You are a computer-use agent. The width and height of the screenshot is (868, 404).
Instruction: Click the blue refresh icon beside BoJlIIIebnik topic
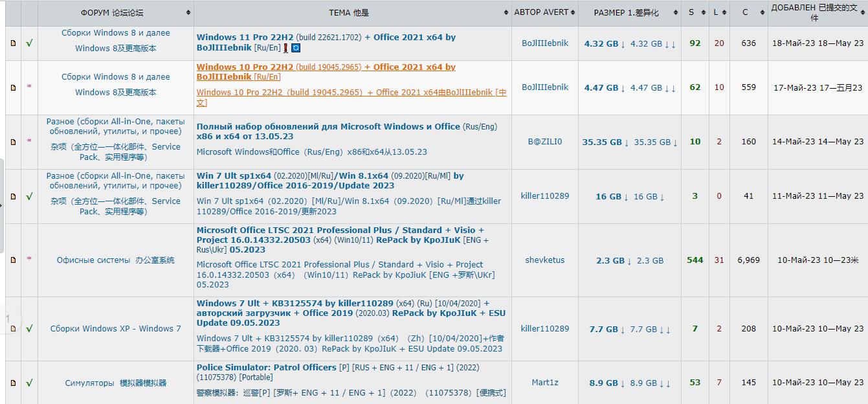pos(295,47)
